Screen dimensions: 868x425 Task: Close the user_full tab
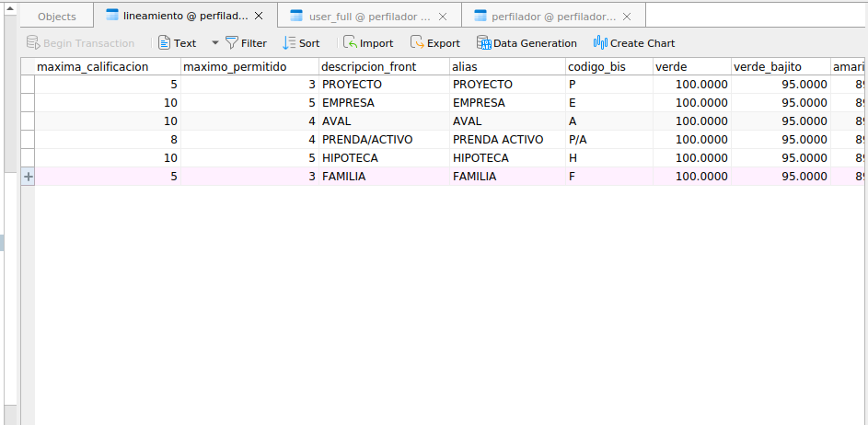(443, 17)
